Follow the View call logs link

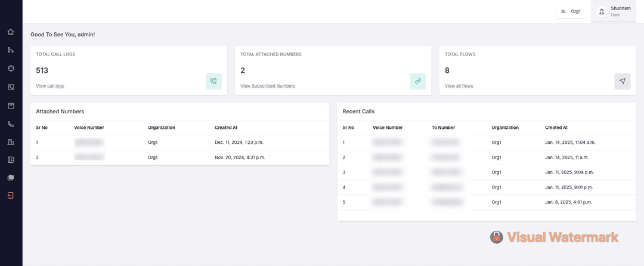pyautogui.click(x=50, y=86)
